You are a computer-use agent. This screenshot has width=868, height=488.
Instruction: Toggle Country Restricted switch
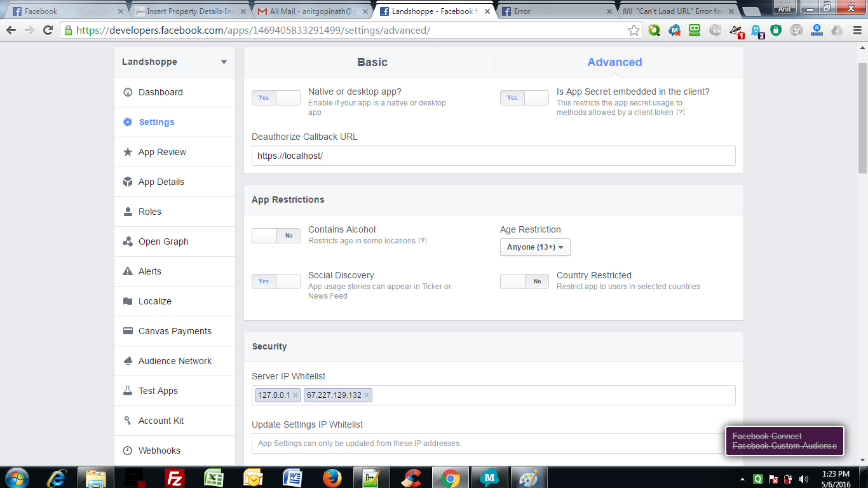pyautogui.click(x=524, y=281)
